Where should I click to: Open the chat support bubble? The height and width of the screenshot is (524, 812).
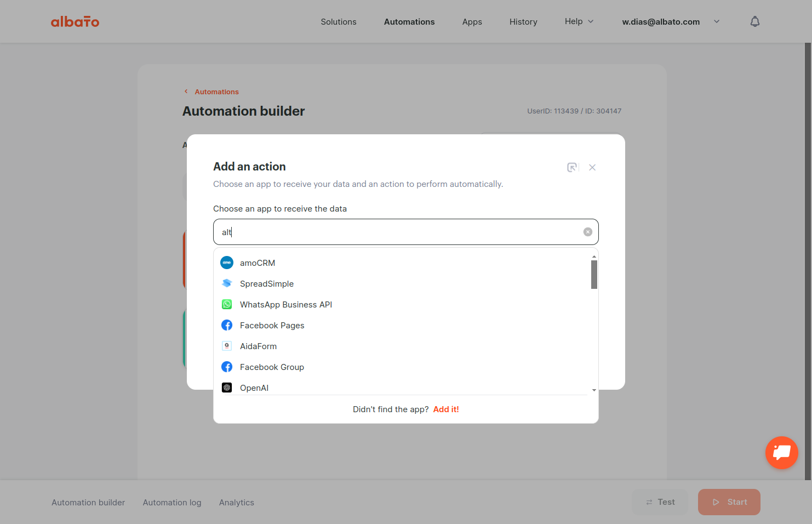pyautogui.click(x=782, y=453)
